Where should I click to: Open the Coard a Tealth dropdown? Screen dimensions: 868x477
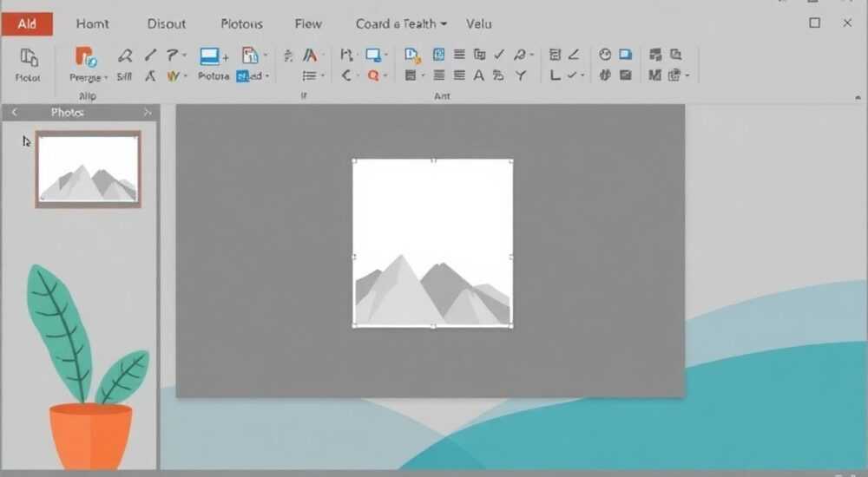444,24
